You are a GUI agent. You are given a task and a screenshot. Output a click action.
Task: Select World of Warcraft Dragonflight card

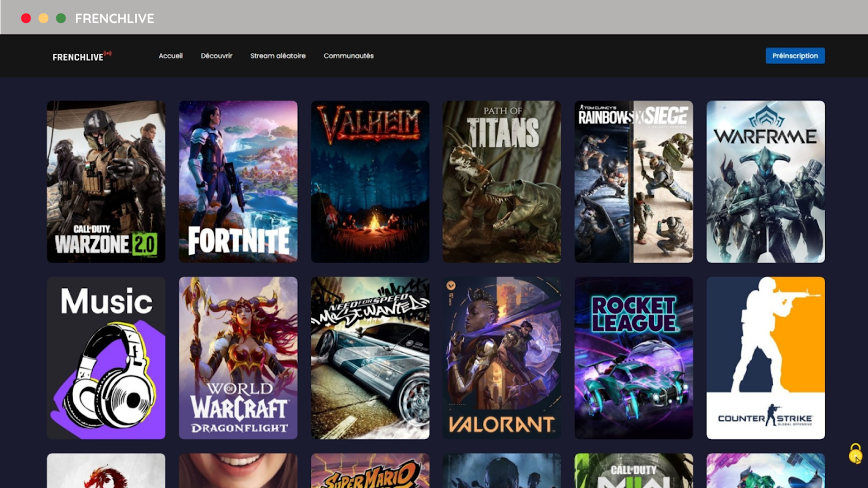tap(238, 358)
